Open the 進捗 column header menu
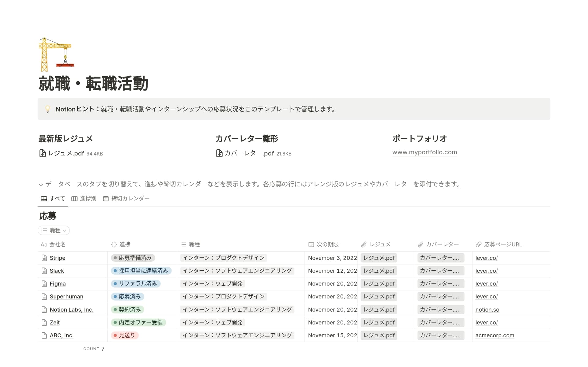 tap(122, 244)
